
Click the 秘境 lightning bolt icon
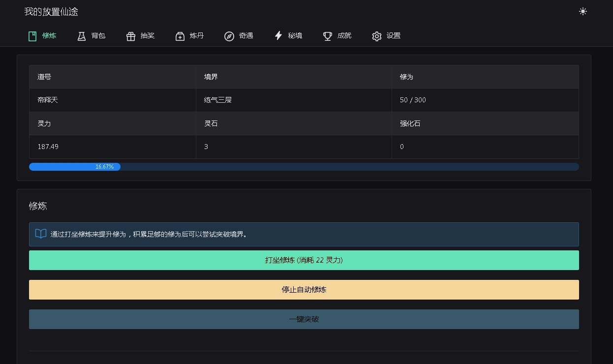[278, 36]
